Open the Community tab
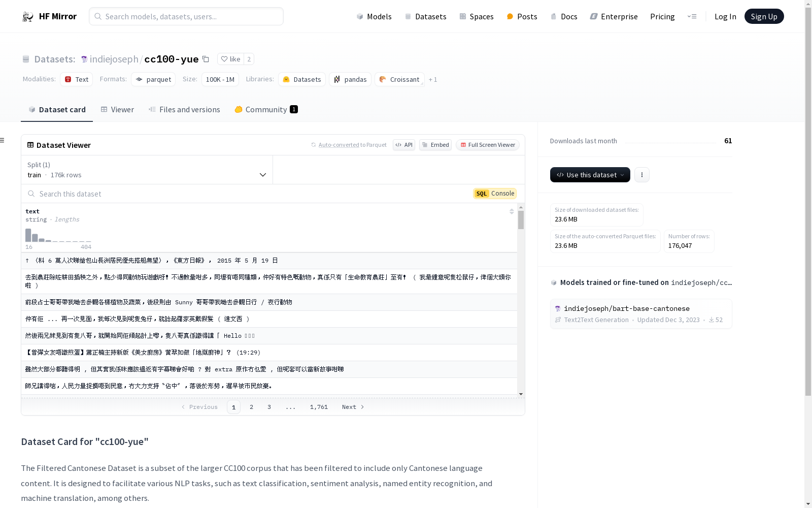The height and width of the screenshot is (508, 812). [x=266, y=109]
